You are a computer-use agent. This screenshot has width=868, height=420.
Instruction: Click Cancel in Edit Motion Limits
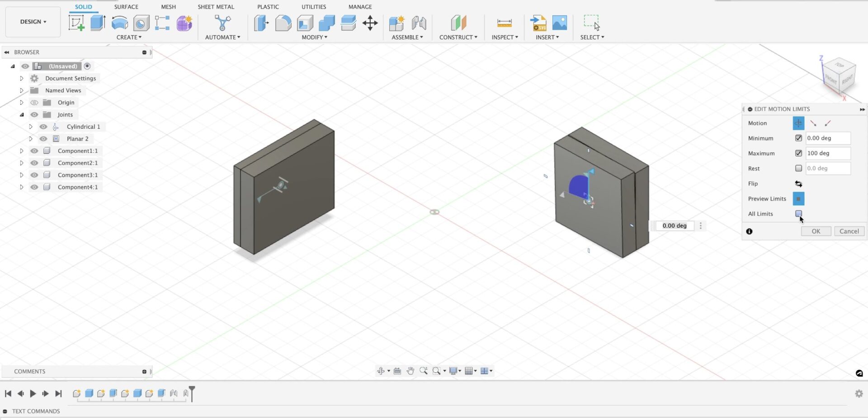click(849, 231)
